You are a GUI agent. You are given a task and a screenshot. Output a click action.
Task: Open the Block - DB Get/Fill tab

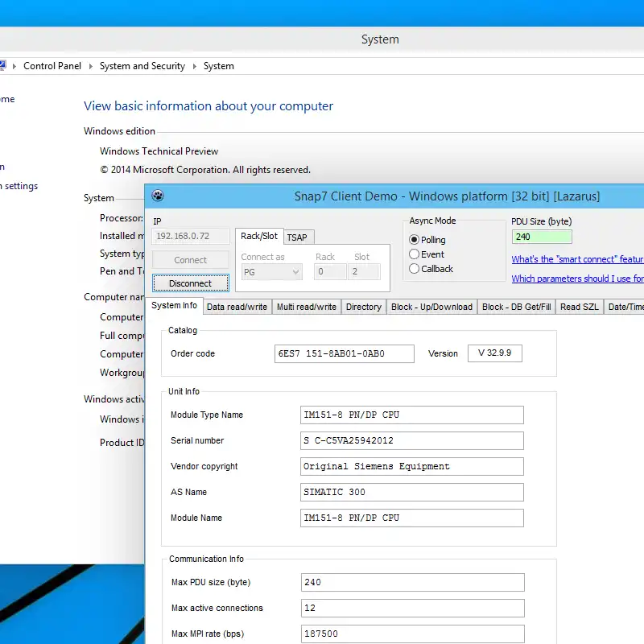click(516, 307)
